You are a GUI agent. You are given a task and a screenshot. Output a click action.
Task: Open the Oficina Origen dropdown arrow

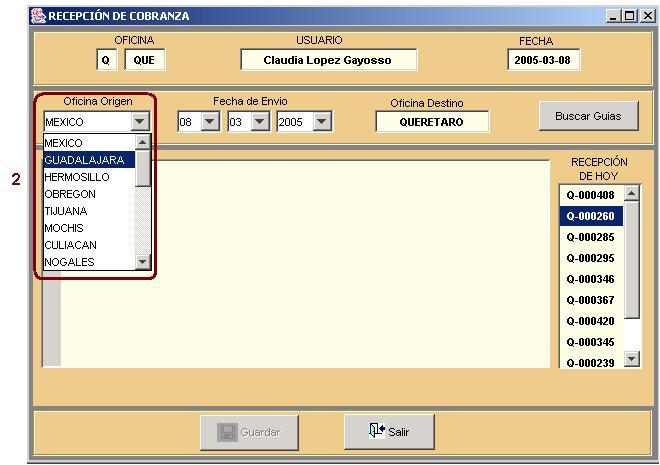coord(140,122)
